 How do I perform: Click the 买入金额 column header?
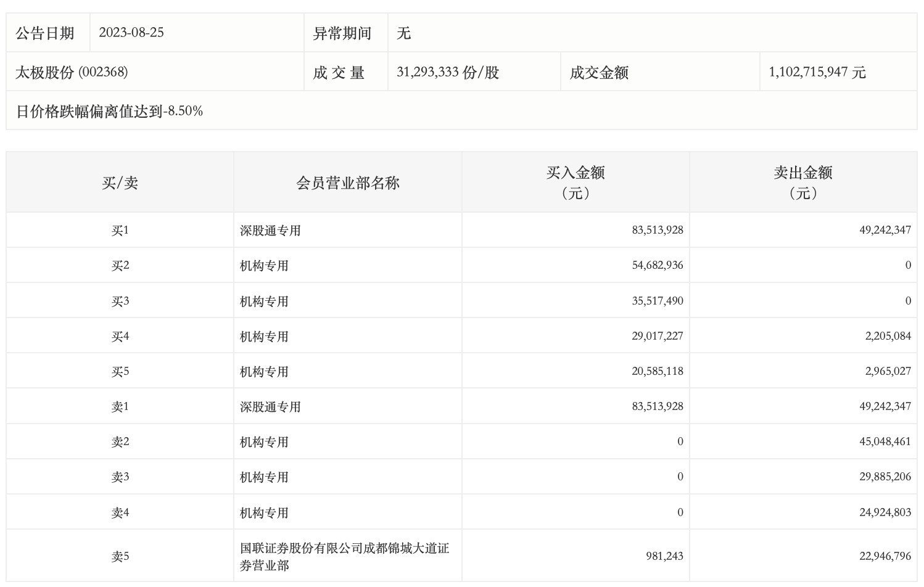(x=575, y=183)
